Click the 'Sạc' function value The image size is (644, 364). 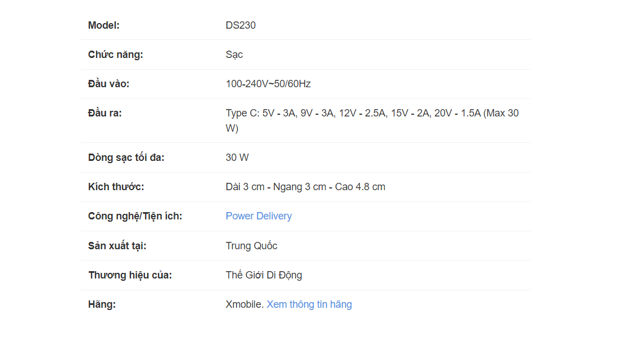(234, 55)
